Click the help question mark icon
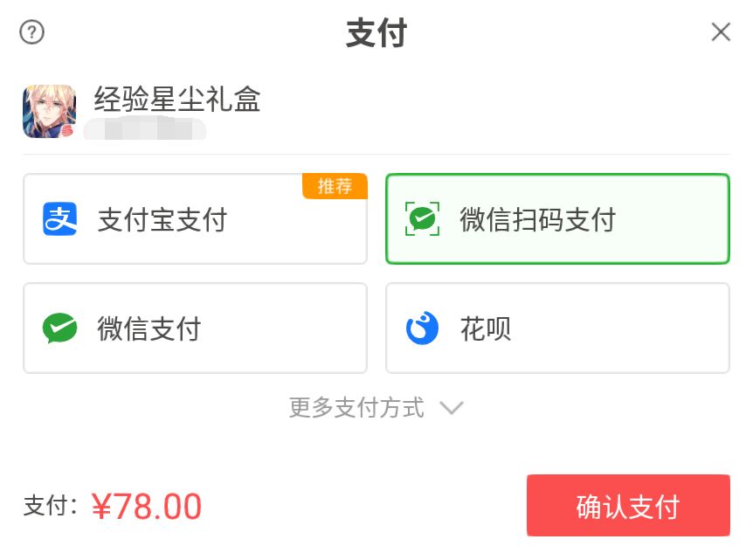Screen dimensions: 753x560 [32, 33]
